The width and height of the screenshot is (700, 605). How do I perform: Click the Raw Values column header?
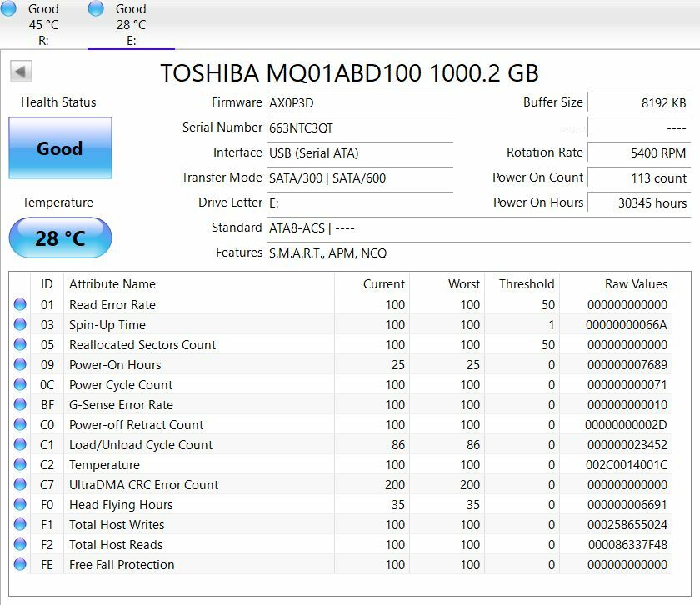coord(636,284)
